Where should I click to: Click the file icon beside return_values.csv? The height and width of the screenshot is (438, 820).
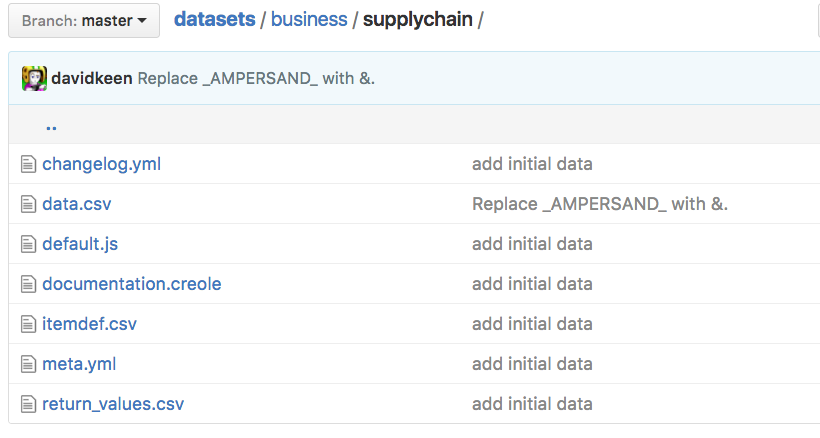pos(28,404)
